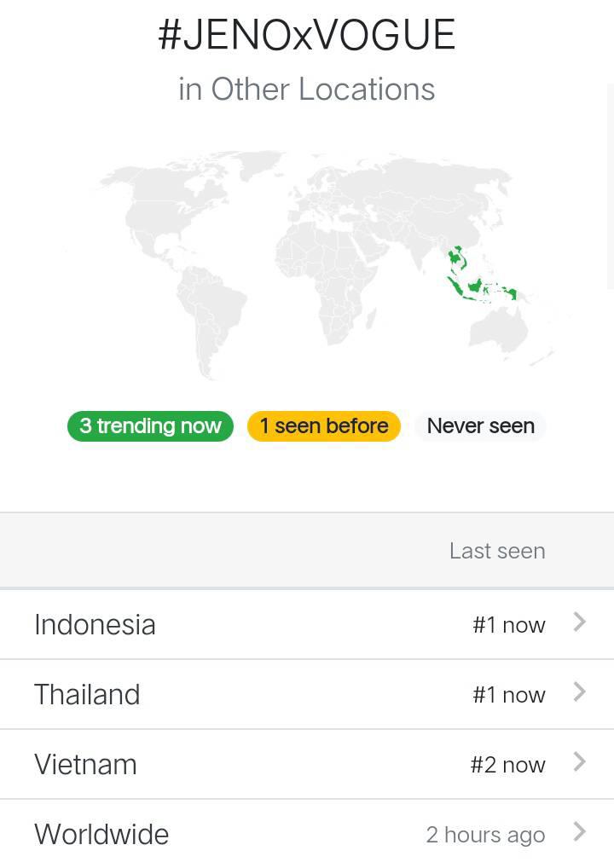Click the '2 hours ago' Worldwide timestamp
Screen dimensions: 614x868
click(x=485, y=835)
